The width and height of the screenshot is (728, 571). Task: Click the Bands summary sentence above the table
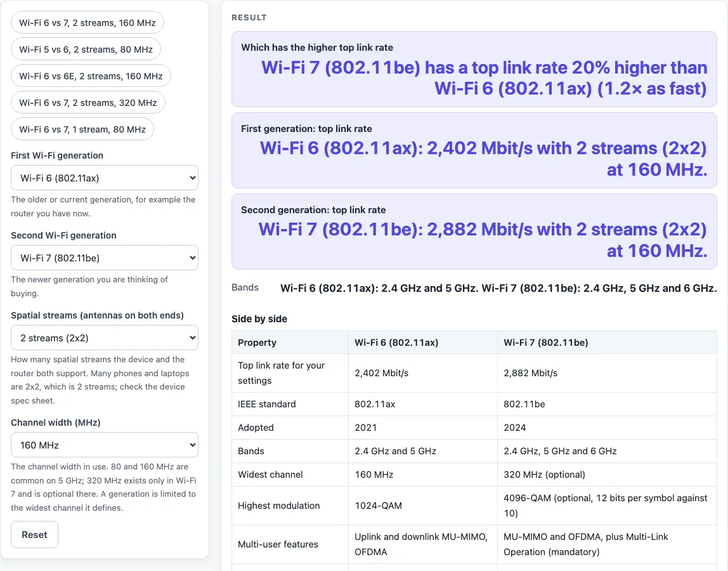pyautogui.click(x=498, y=288)
